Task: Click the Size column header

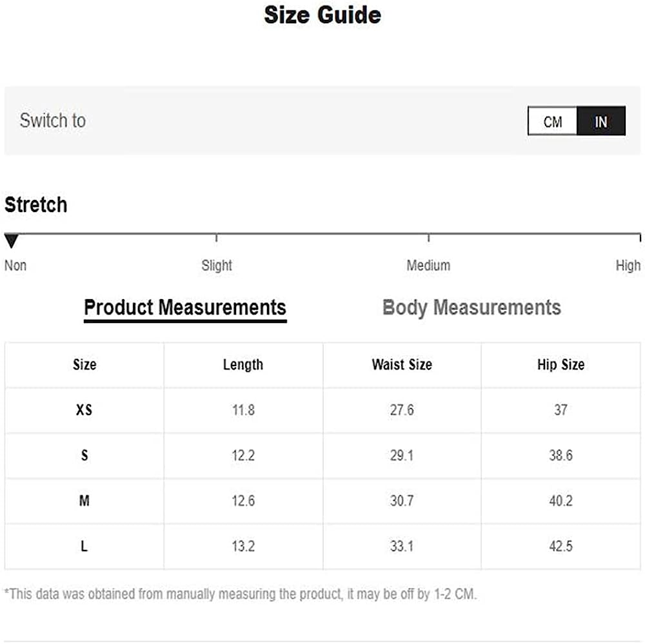Action: (x=84, y=365)
